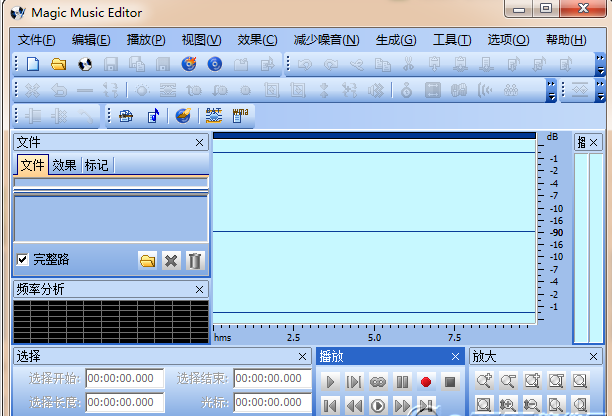Open 视图(V) menu
The width and height of the screenshot is (612, 416).
point(201,40)
